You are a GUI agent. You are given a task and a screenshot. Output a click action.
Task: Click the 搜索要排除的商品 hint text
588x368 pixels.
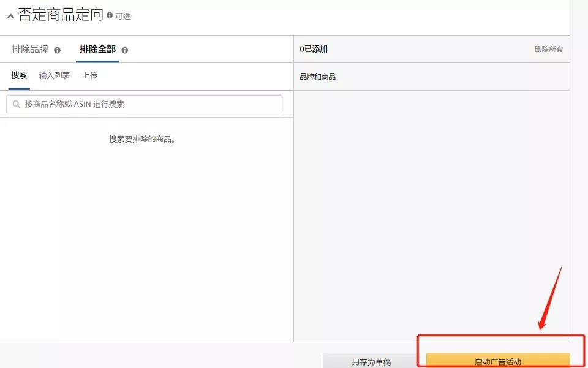[143, 139]
